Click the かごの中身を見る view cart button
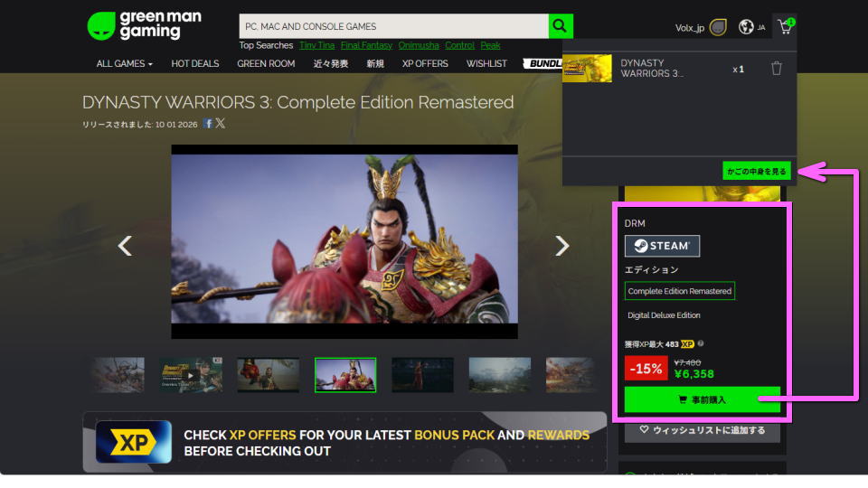Screen dimensions: 868x488 pos(756,171)
